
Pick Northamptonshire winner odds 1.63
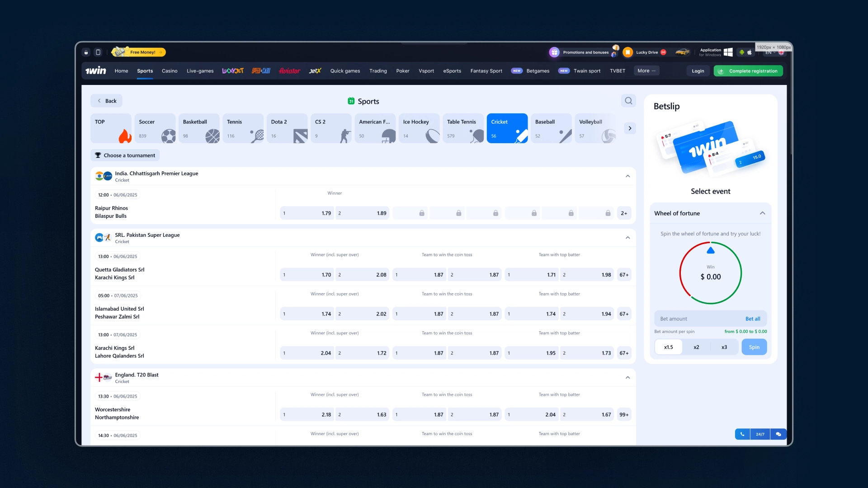[x=363, y=415]
